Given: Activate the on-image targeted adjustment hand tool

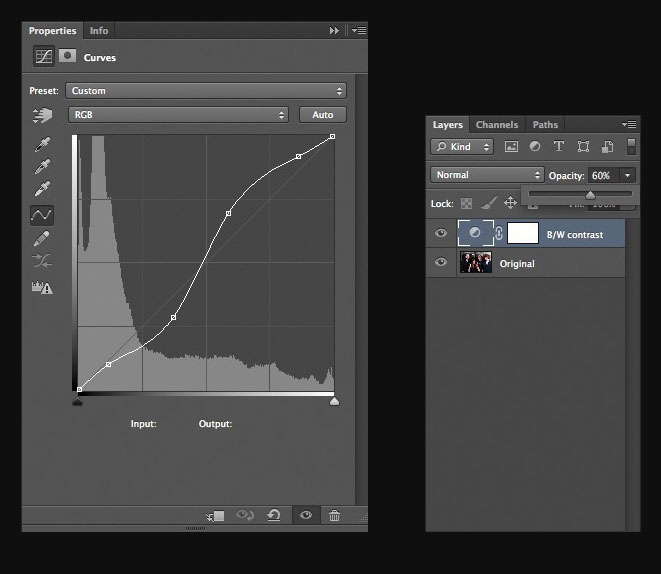Looking at the screenshot, I should point(42,115).
